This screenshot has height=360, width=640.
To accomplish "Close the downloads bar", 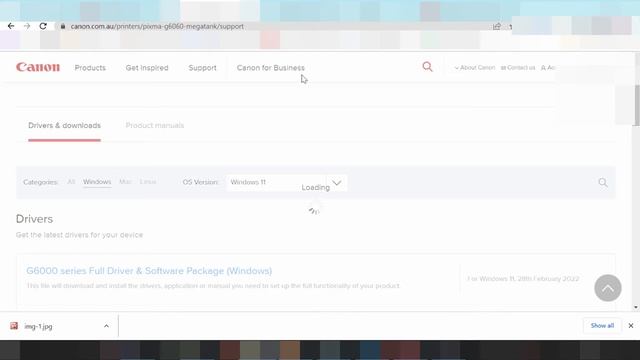I will pyautogui.click(x=631, y=326).
